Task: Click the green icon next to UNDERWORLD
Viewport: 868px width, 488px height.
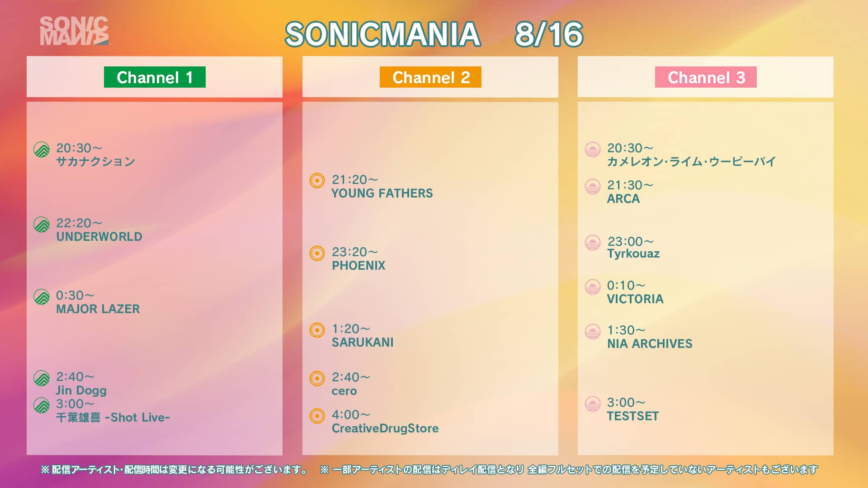Action: pos(42,225)
